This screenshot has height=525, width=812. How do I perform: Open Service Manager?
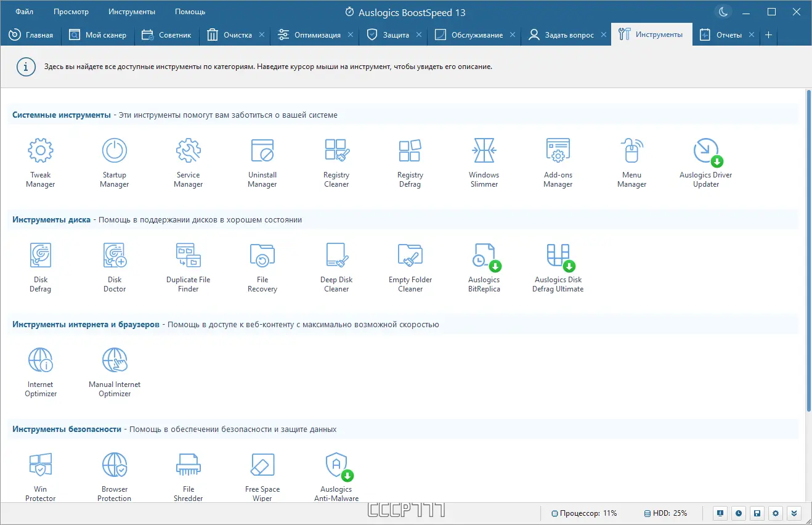(189, 163)
